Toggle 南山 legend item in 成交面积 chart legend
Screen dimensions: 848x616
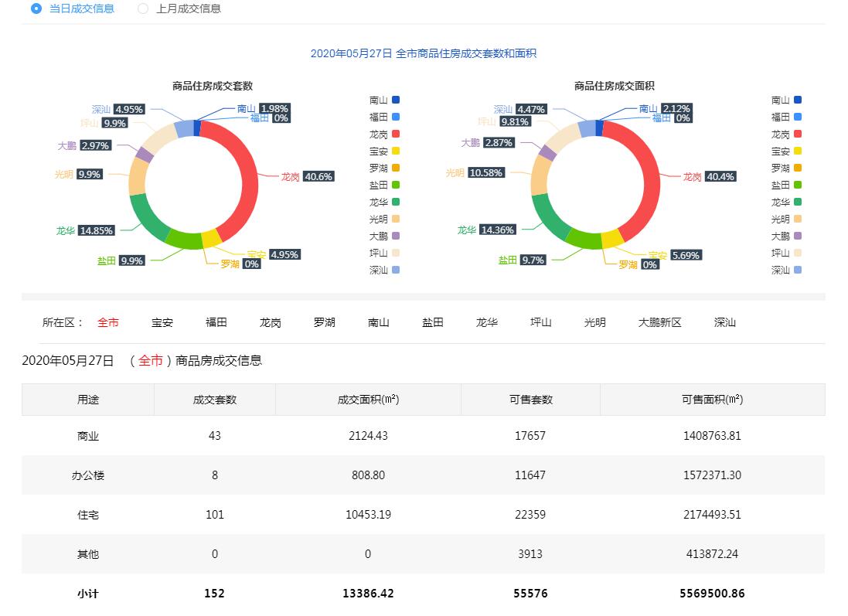pos(786,100)
